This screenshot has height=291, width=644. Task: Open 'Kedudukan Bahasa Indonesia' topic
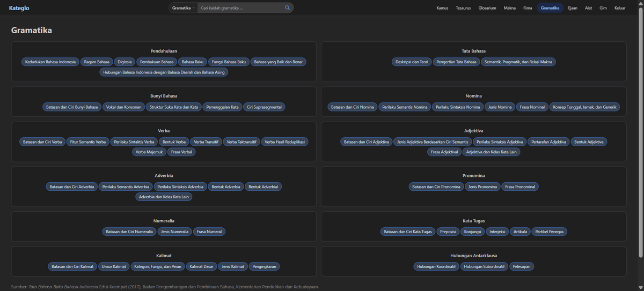[x=50, y=62]
